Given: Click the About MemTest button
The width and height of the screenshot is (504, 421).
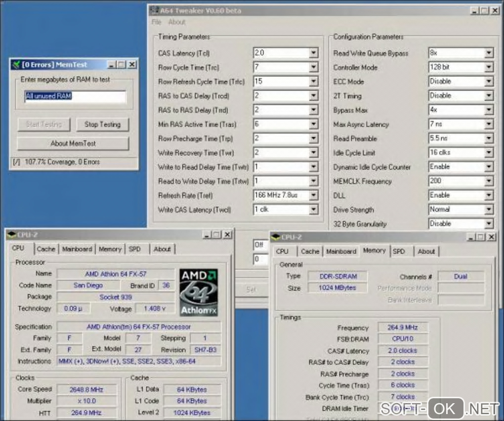Looking at the screenshot, I should coord(73,143).
